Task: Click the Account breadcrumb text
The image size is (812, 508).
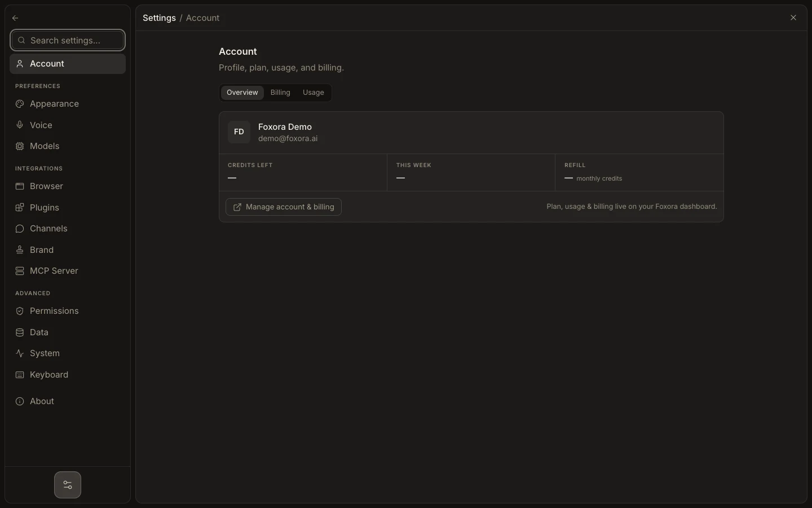Action: (x=202, y=18)
